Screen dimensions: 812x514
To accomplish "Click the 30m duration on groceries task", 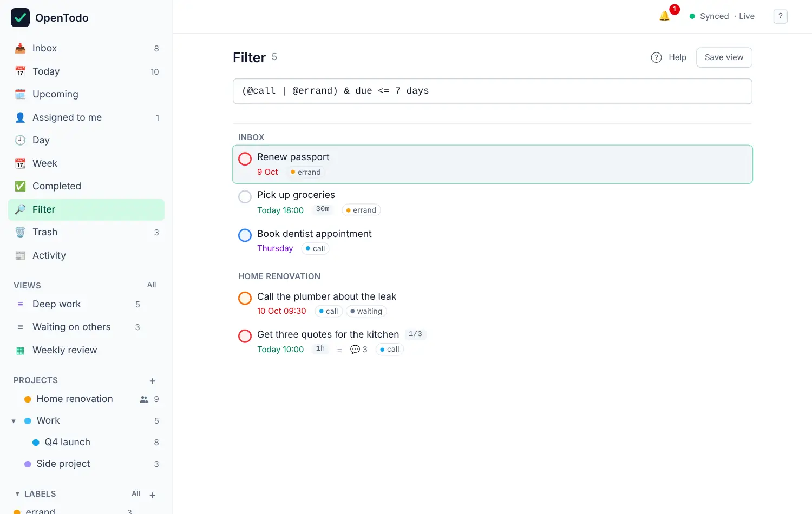I will tap(323, 209).
